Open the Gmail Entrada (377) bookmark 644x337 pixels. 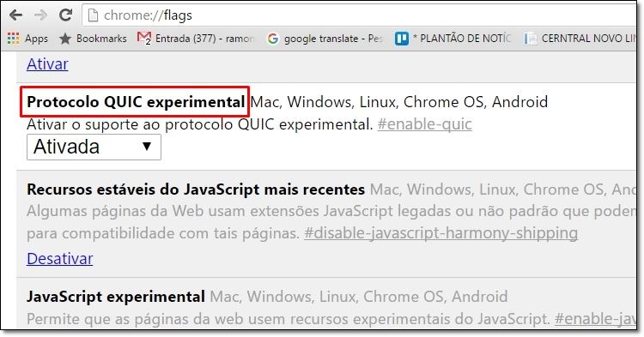[x=196, y=39]
